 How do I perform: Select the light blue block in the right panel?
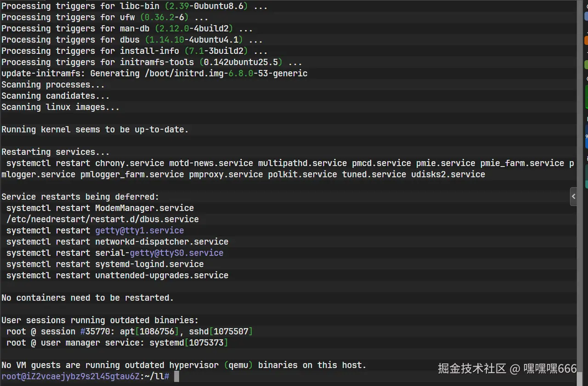pos(586,17)
